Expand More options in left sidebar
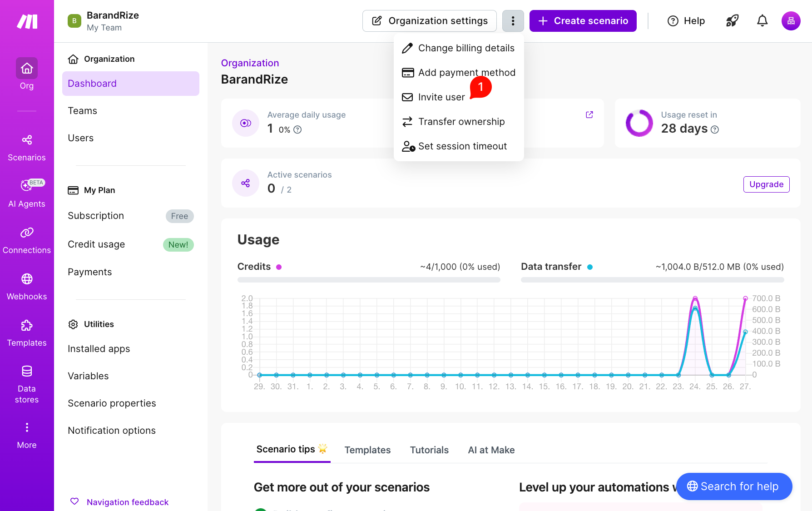Image resolution: width=812 pixels, height=511 pixels. point(27,435)
